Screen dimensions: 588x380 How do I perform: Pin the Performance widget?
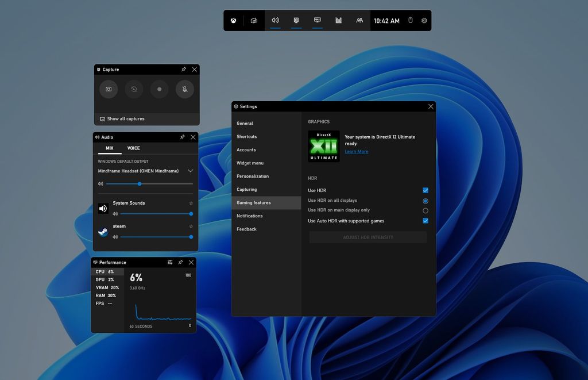click(181, 262)
